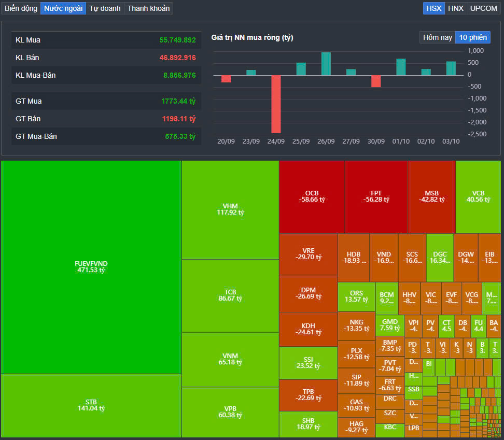
Task: Select the FPT -56.28 tỷ tile
Action: [376, 196]
